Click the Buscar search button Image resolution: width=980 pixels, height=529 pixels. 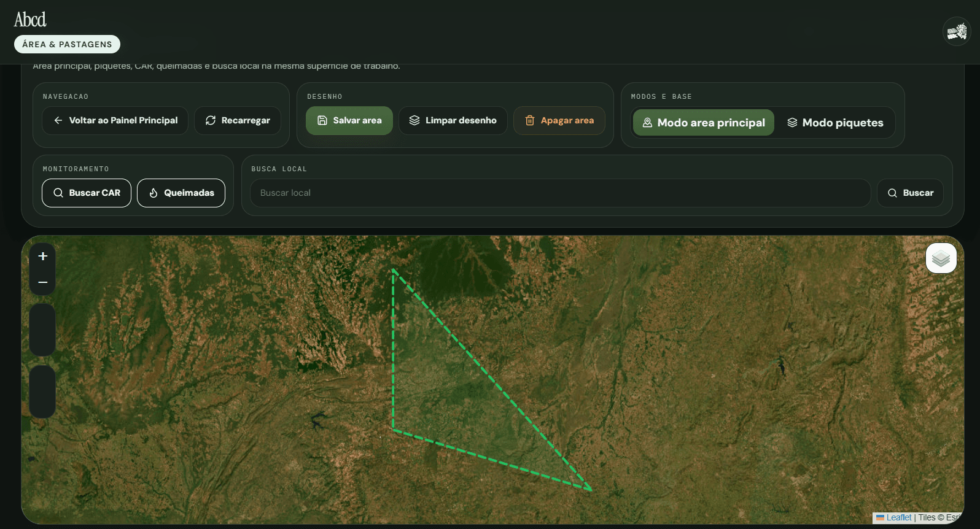coord(911,193)
